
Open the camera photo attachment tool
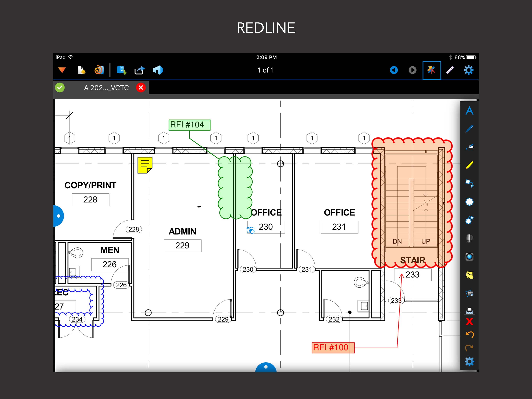pyautogui.click(x=469, y=257)
